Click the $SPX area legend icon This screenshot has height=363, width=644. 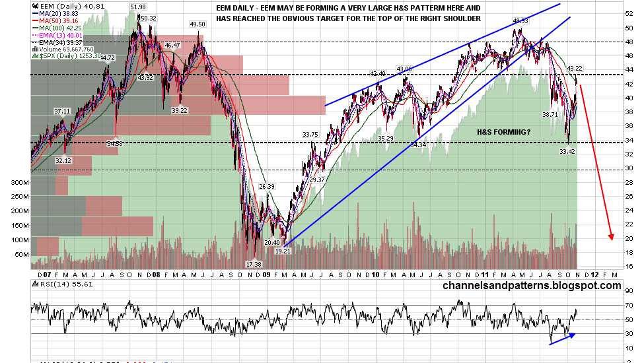coord(35,56)
